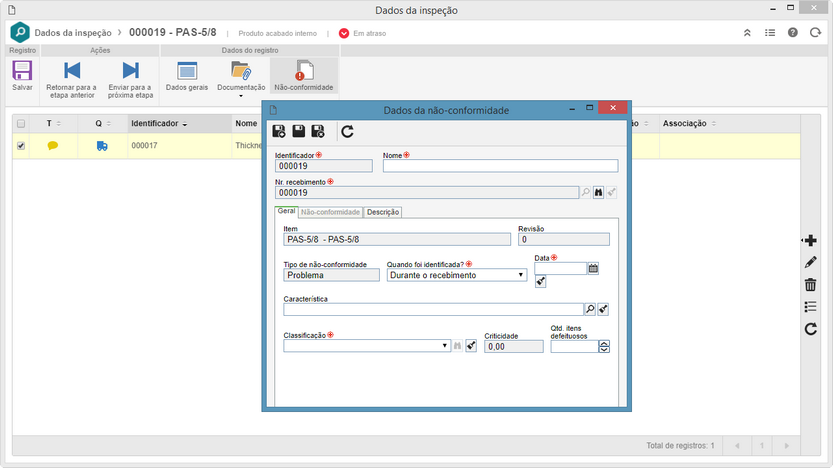Click Save and new icon in dialog toolbar

pyautogui.click(x=279, y=131)
